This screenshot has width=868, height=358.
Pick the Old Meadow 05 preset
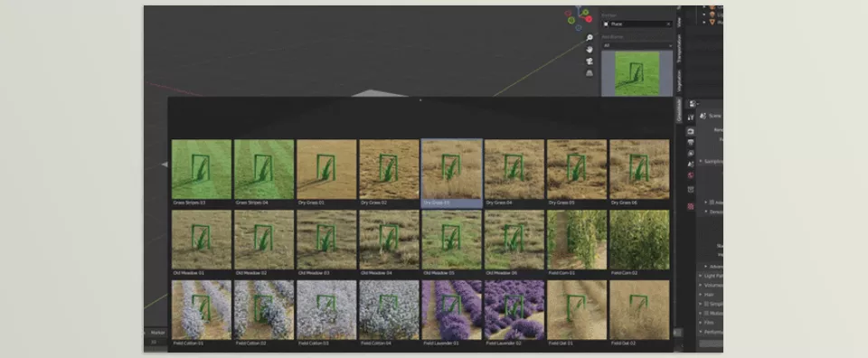tap(452, 240)
